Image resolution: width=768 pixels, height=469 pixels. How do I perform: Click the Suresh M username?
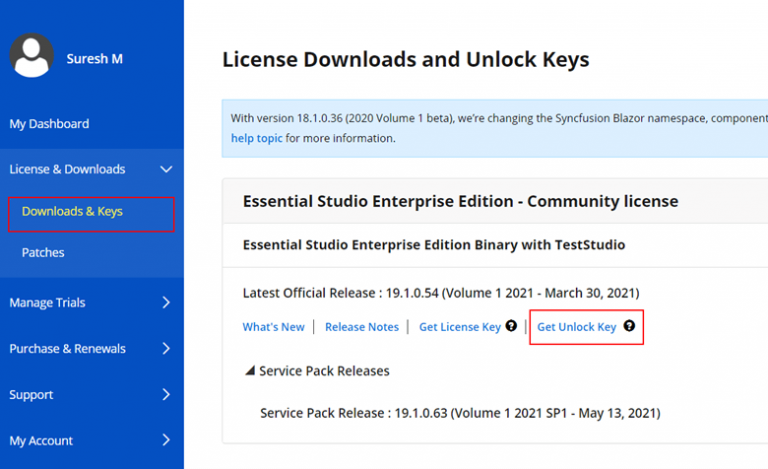(95, 59)
